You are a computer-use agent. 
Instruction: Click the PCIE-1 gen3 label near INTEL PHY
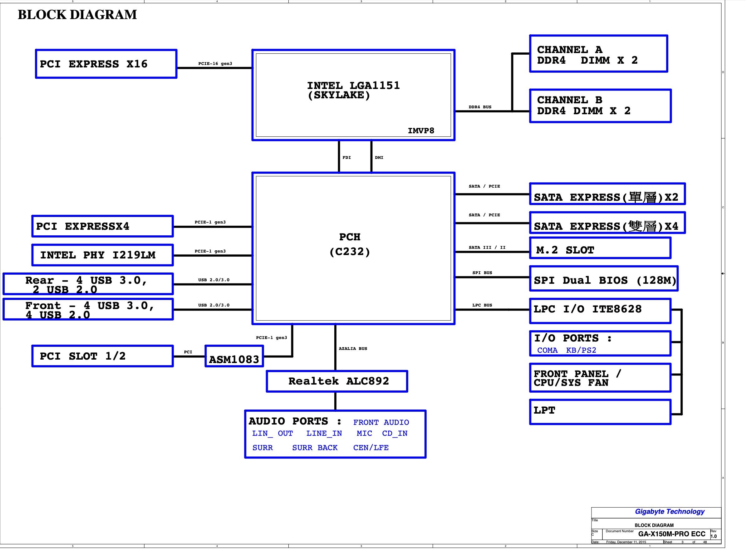pos(210,251)
